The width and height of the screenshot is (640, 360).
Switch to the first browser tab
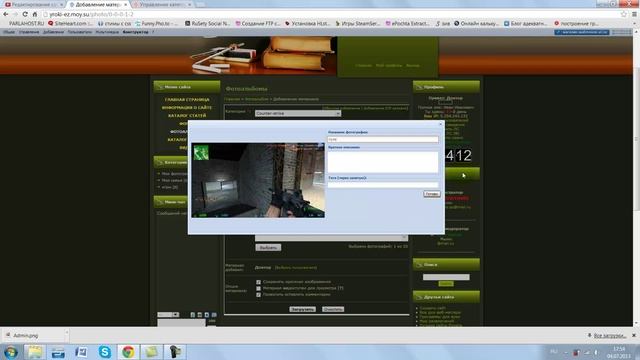pos(33,4)
